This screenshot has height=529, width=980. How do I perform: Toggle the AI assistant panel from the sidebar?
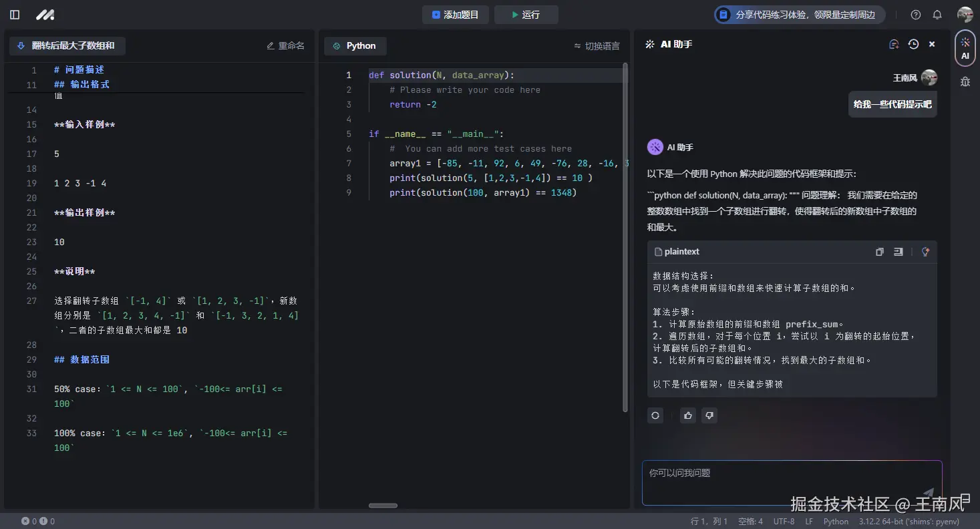tap(965, 47)
